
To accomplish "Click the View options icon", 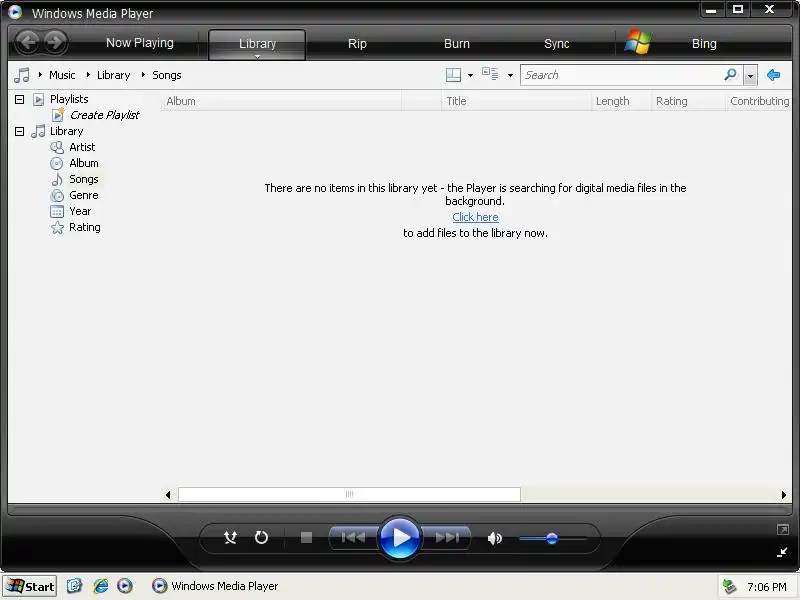I will (490, 74).
